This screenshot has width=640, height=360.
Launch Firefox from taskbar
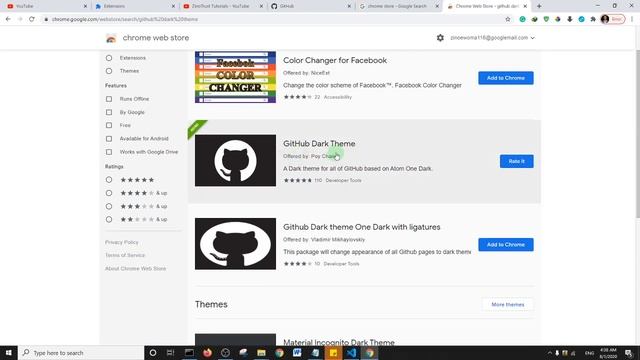coord(207,353)
